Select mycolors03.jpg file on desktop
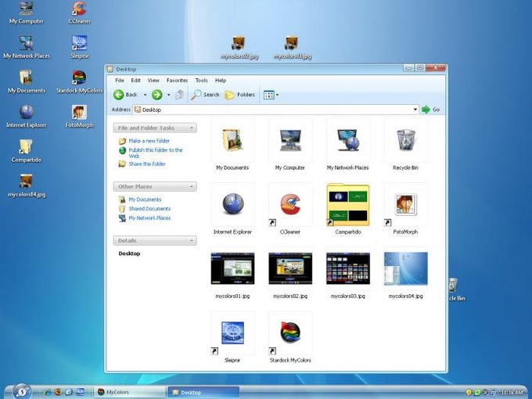The image size is (532, 399). (293, 48)
